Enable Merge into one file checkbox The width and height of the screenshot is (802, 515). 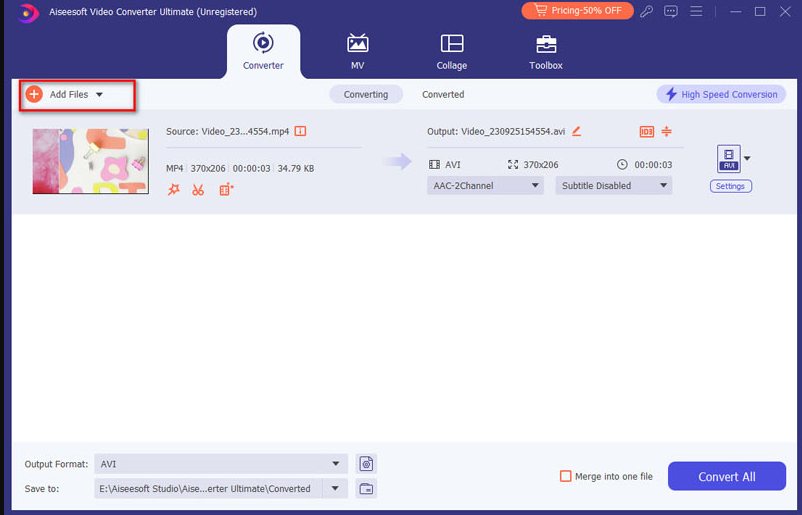(x=565, y=476)
